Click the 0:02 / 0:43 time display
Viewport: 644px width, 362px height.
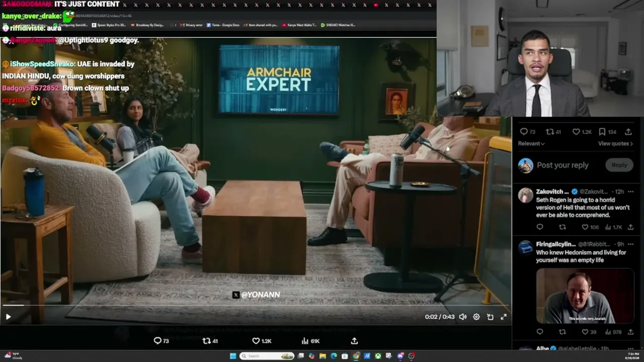click(439, 317)
